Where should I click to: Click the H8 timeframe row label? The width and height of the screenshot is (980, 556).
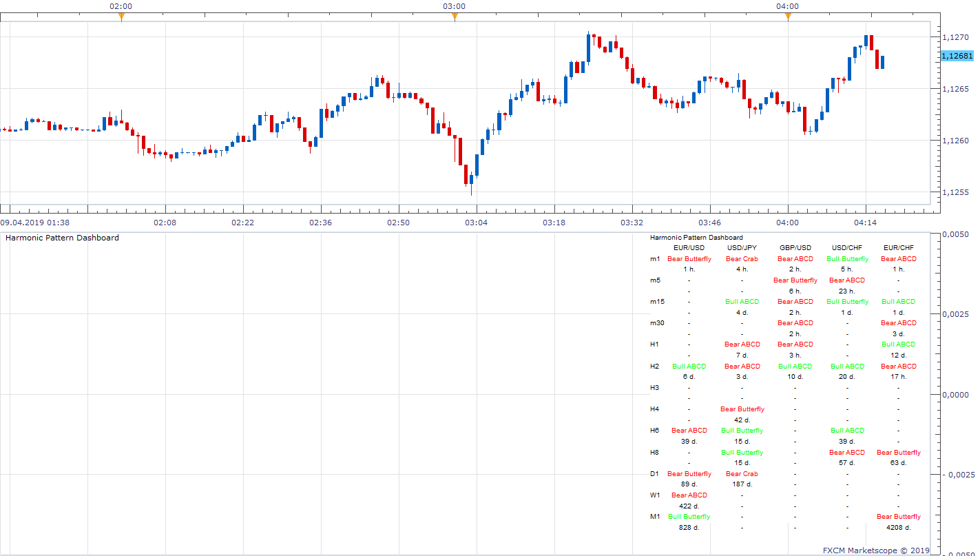(x=654, y=453)
